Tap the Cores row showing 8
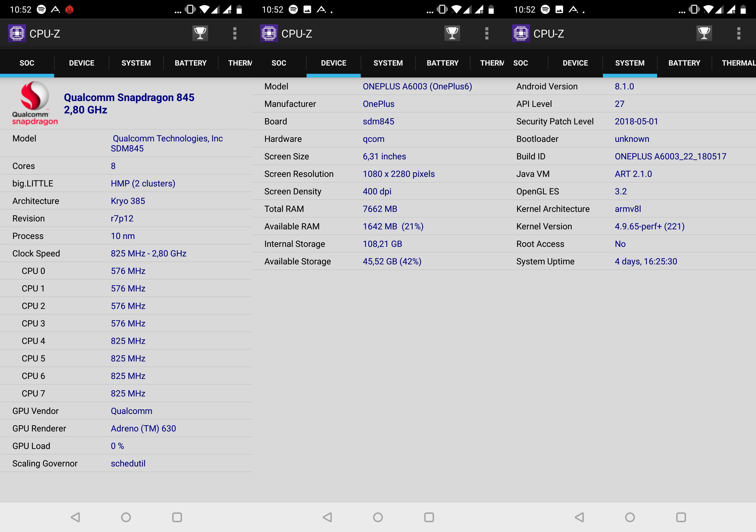This screenshot has width=756, height=532. pyautogui.click(x=126, y=166)
